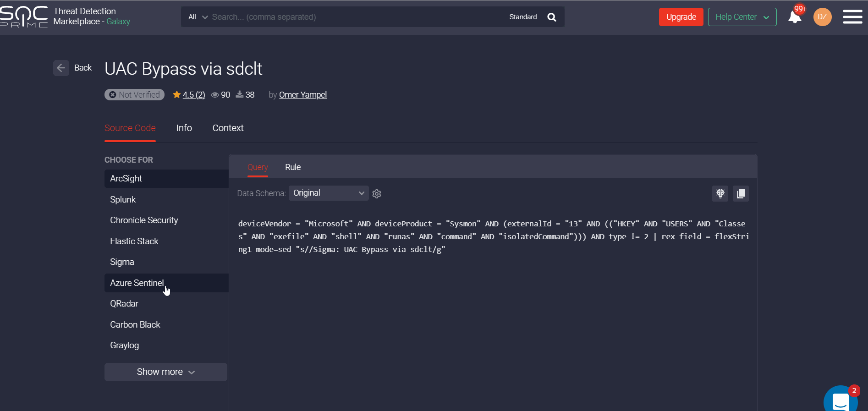The image size is (868, 411).
Task: Switch to the Rule tab
Action: [293, 167]
